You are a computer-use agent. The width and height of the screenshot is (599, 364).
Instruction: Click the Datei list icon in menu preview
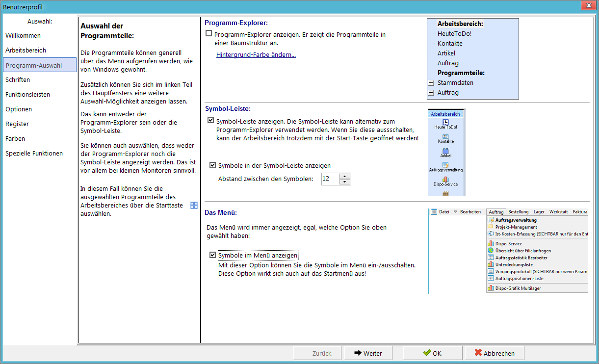(x=434, y=212)
